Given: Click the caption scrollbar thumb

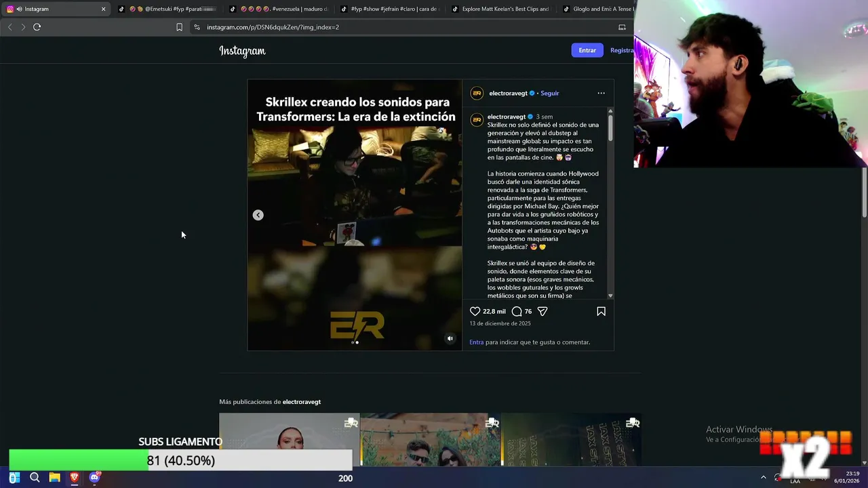Looking at the screenshot, I should [x=610, y=128].
